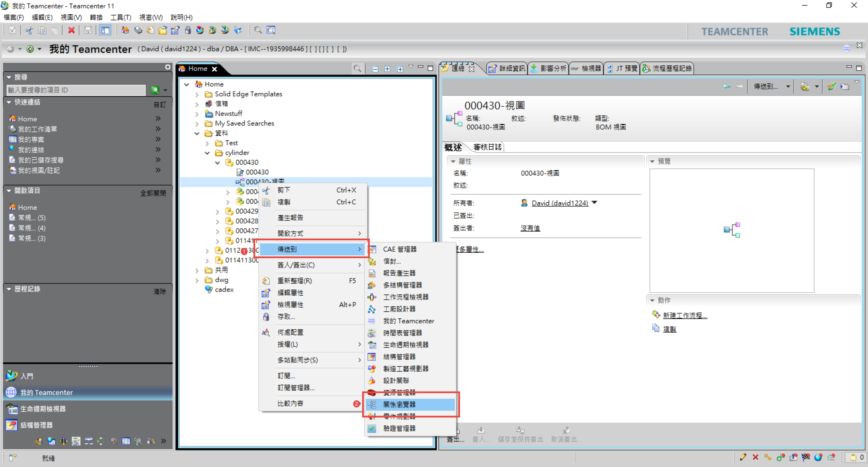Collapse the 屬性 section in overview
The height and width of the screenshot is (467, 868).
coord(453,162)
